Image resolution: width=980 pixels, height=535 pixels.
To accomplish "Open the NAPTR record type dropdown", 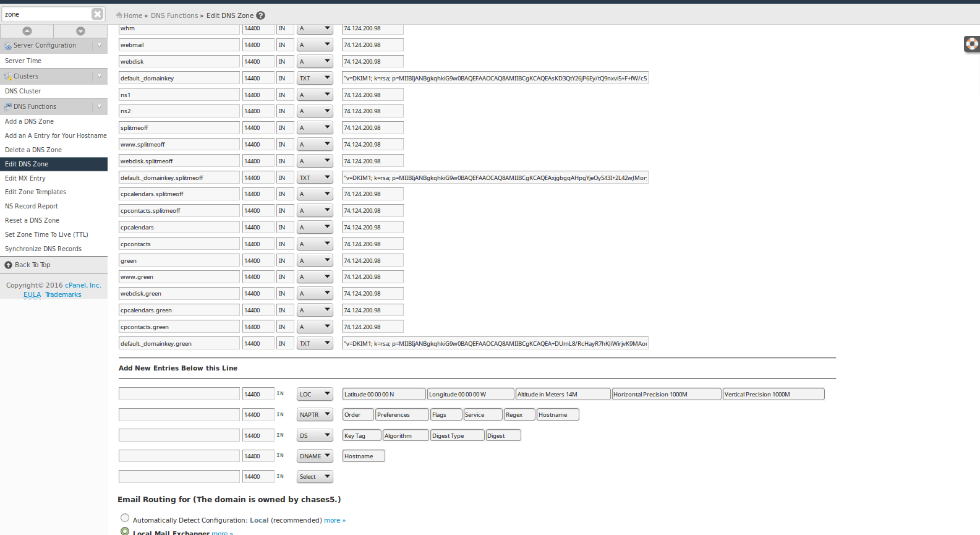I will (x=315, y=415).
